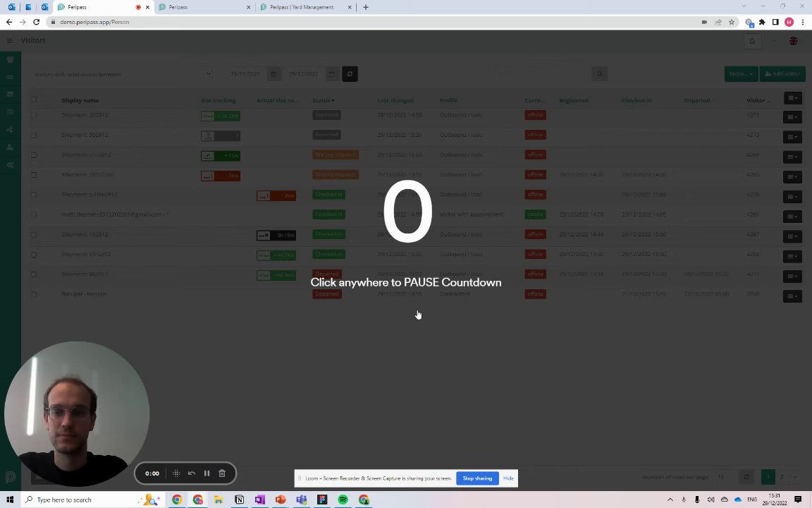Viewport: 812px width, 508px height.
Task: Sort by the Status column header
Action: (323, 100)
